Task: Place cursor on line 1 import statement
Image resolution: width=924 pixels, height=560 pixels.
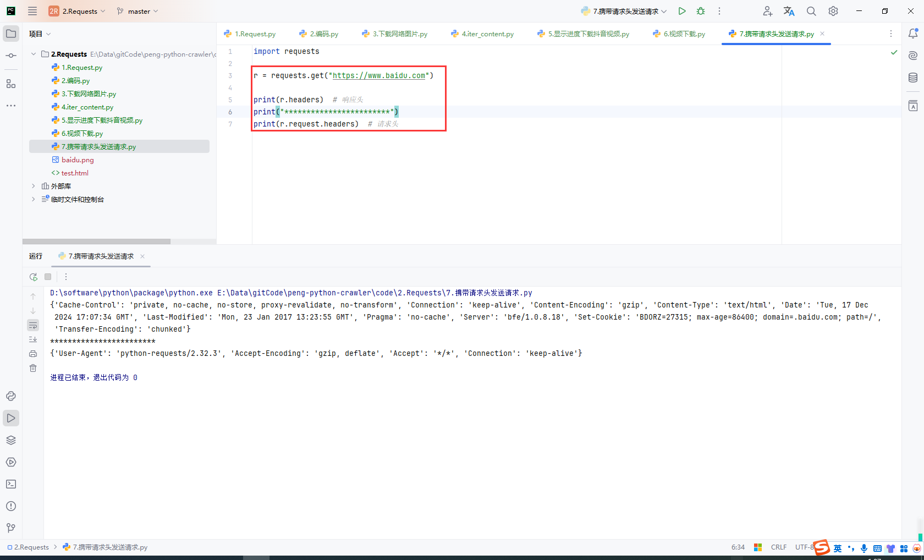Action: click(x=286, y=51)
